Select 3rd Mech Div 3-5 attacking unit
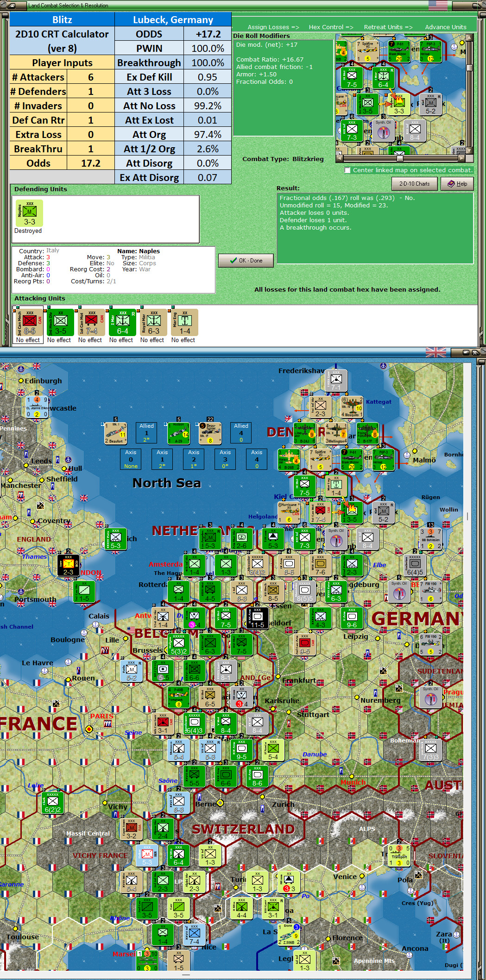This screenshot has height=980, width=486. 60,323
